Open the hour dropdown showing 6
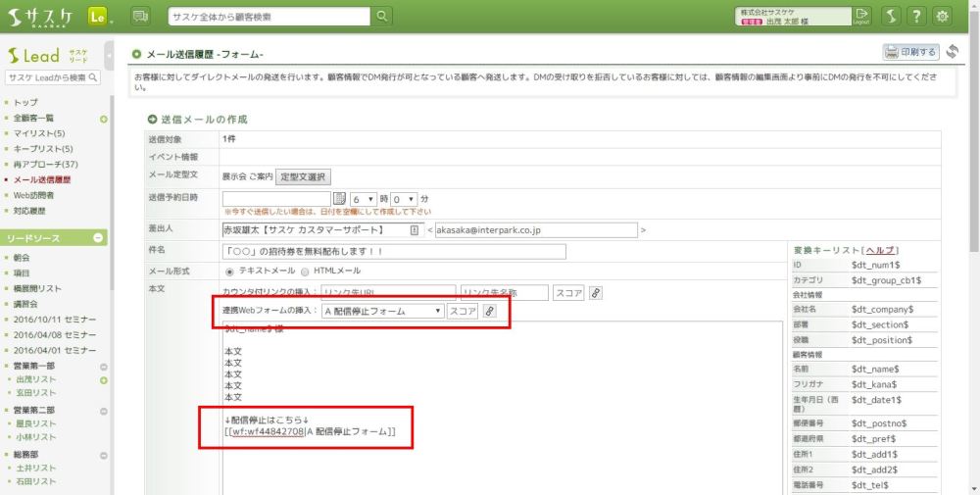Image resolution: width=980 pixels, height=495 pixels. [x=363, y=198]
